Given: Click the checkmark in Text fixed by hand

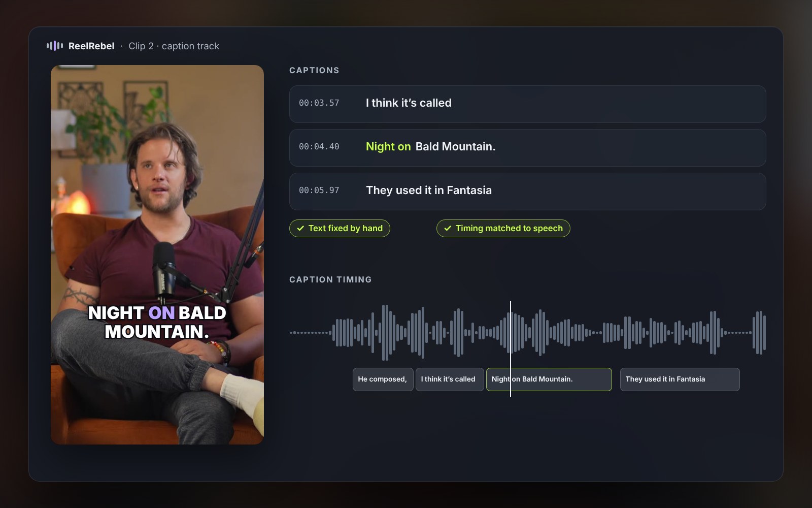Looking at the screenshot, I should (300, 229).
